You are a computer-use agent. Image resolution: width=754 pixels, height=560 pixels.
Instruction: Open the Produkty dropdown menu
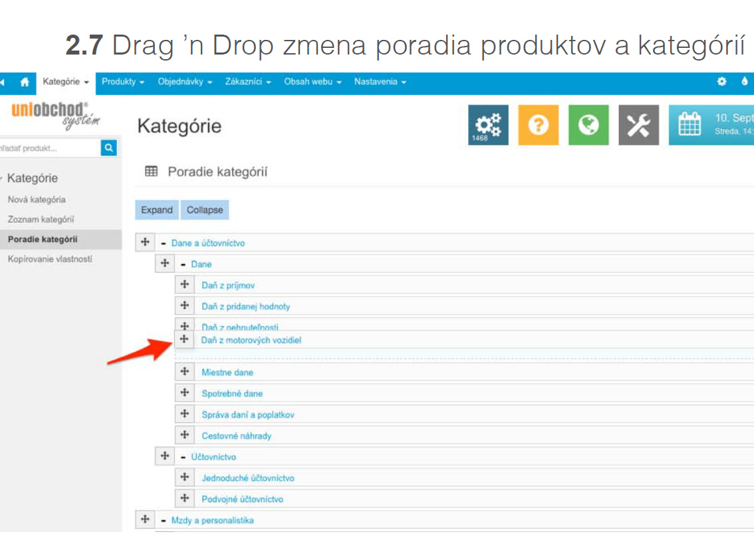123,82
